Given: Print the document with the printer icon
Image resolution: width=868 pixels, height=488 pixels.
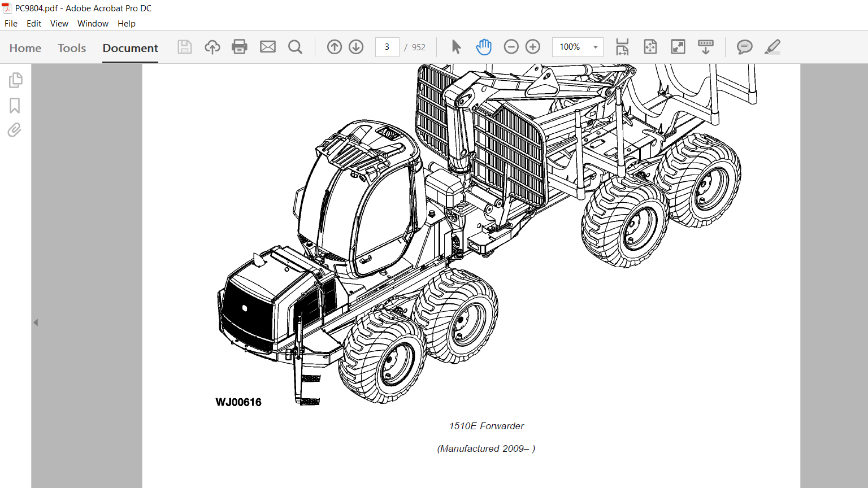Looking at the screenshot, I should coord(240,47).
